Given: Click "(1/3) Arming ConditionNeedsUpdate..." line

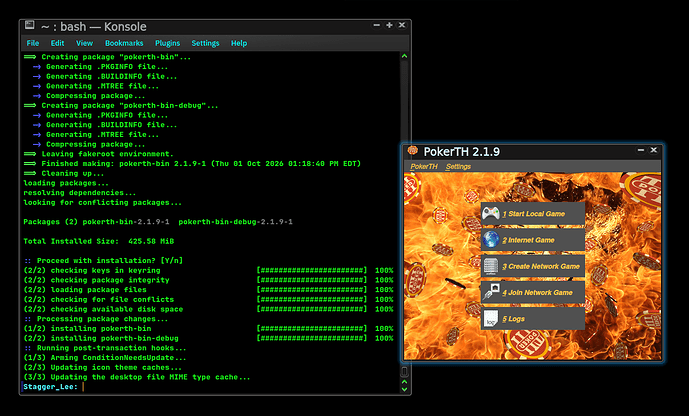Looking at the screenshot, I should click(105, 358).
